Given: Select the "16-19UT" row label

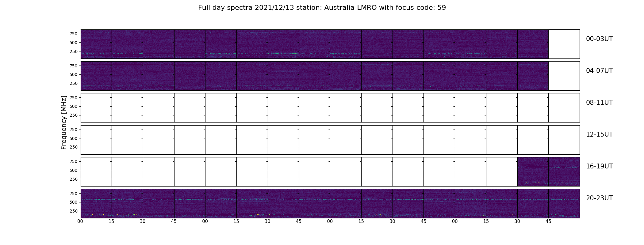Looking at the screenshot, I should pyautogui.click(x=599, y=166).
